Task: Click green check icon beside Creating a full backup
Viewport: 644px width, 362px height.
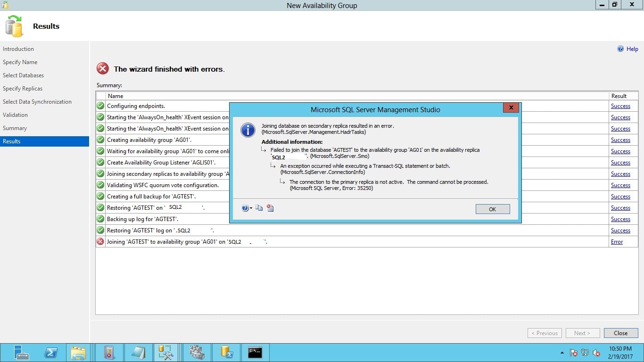Action: (100, 196)
